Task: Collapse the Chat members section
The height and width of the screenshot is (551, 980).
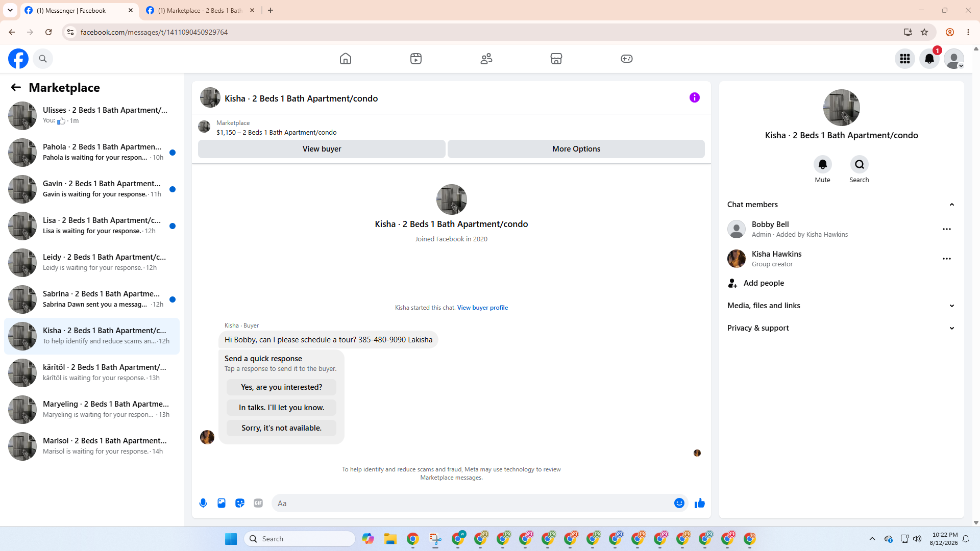Action: [x=841, y=205]
